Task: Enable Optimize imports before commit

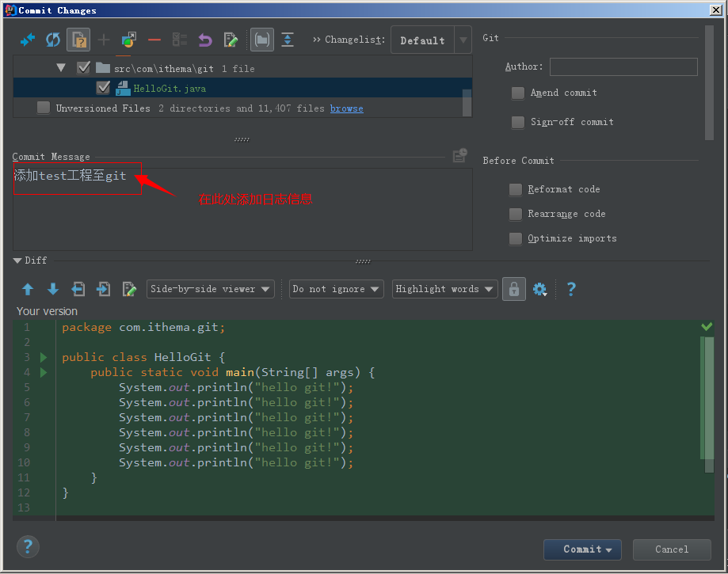Action: pos(515,238)
